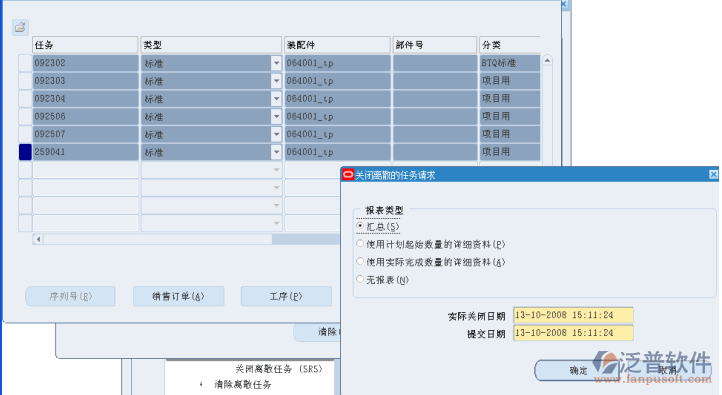
Task: Close the 关闭离散的任务请求 dialog
Action: pos(713,174)
